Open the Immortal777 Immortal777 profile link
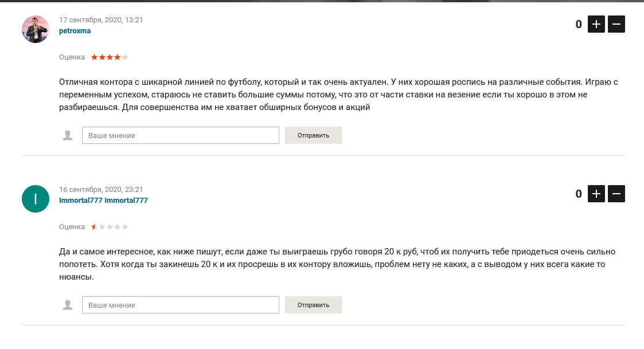644x349 pixels. [x=103, y=201]
